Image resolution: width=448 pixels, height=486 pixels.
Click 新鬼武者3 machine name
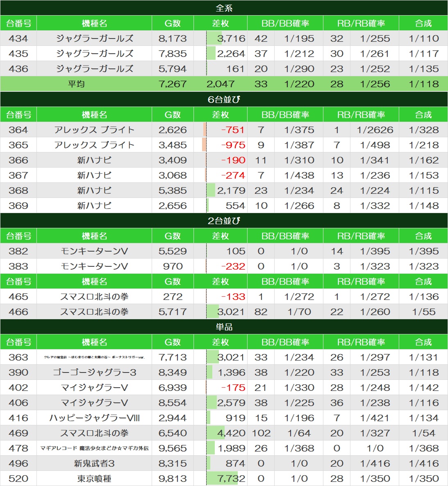click(94, 463)
